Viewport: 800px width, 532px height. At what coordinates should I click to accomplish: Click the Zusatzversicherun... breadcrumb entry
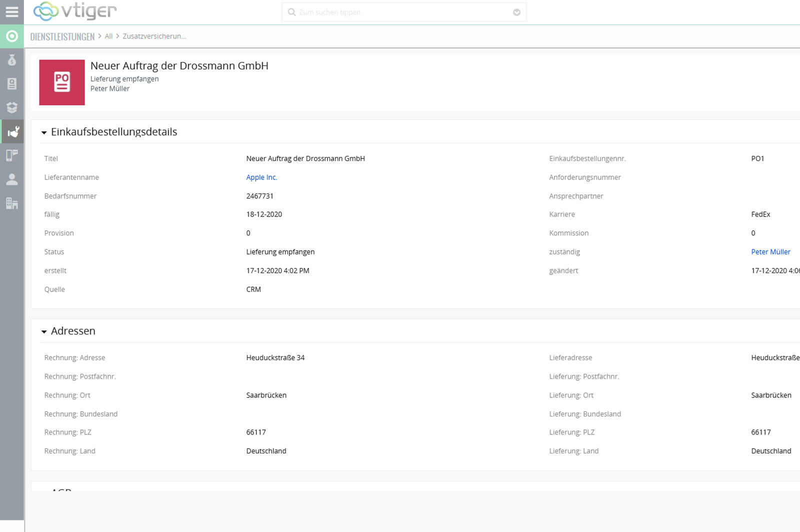pos(154,36)
